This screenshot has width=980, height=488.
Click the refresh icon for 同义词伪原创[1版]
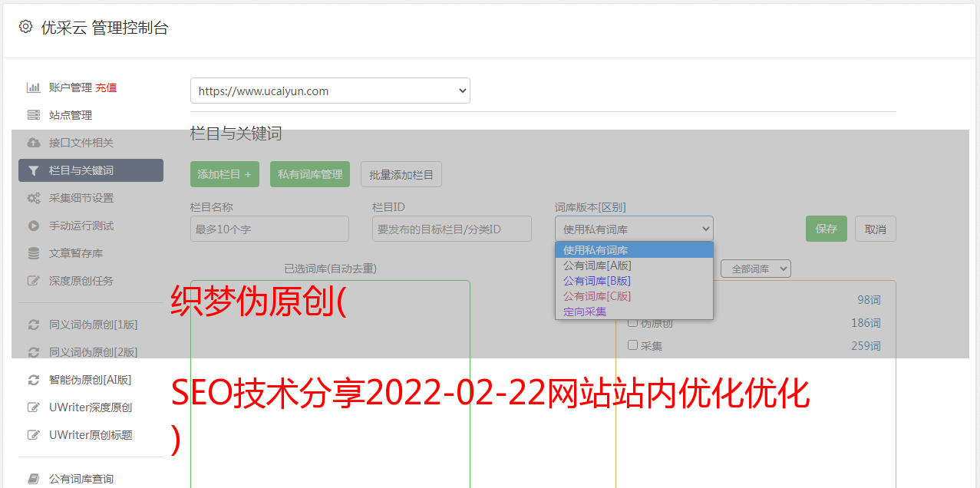coord(34,325)
